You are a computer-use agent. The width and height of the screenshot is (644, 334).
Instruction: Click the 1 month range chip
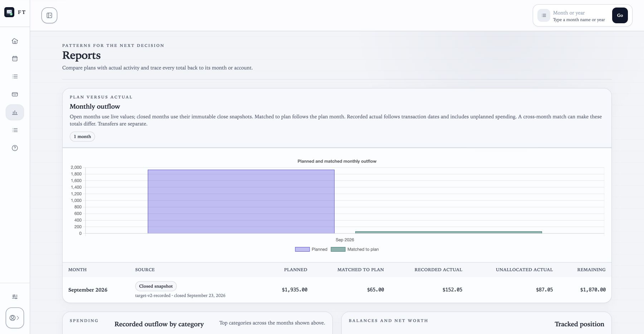[x=82, y=136]
